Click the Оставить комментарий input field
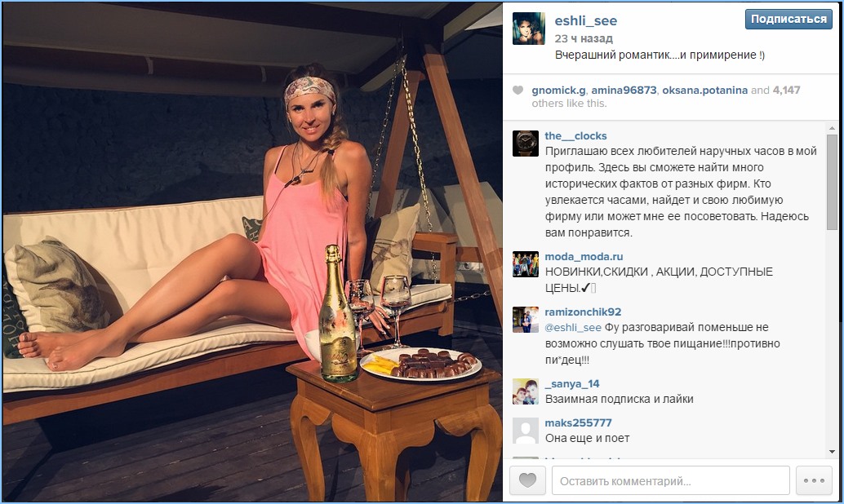844x504 pixels. tap(671, 480)
